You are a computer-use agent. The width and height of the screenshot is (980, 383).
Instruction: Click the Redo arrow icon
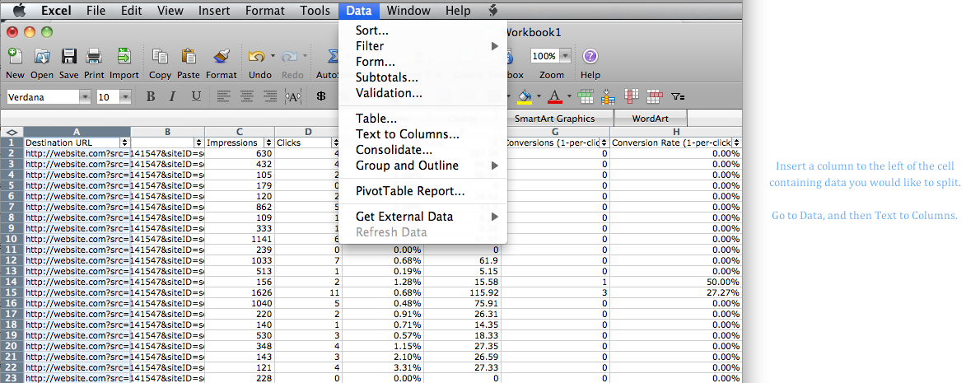289,57
